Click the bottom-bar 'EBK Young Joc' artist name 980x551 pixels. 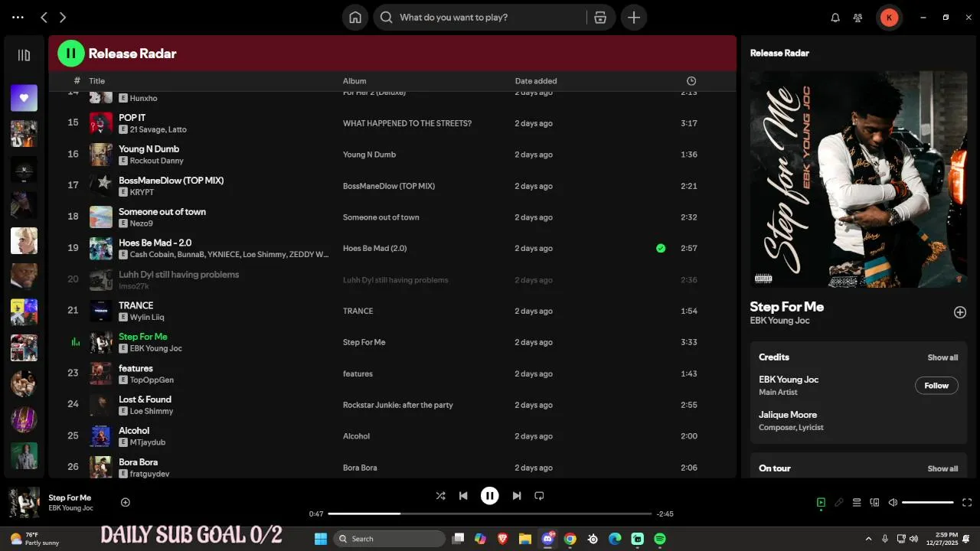tap(70, 508)
